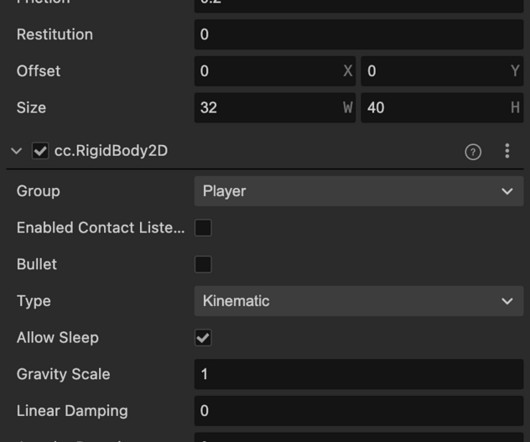Open the cc.RigidBody2D help icon

pos(473,152)
